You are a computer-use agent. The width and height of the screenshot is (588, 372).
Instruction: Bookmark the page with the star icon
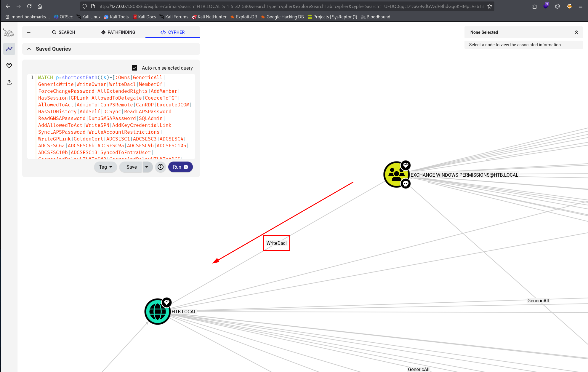click(x=489, y=6)
